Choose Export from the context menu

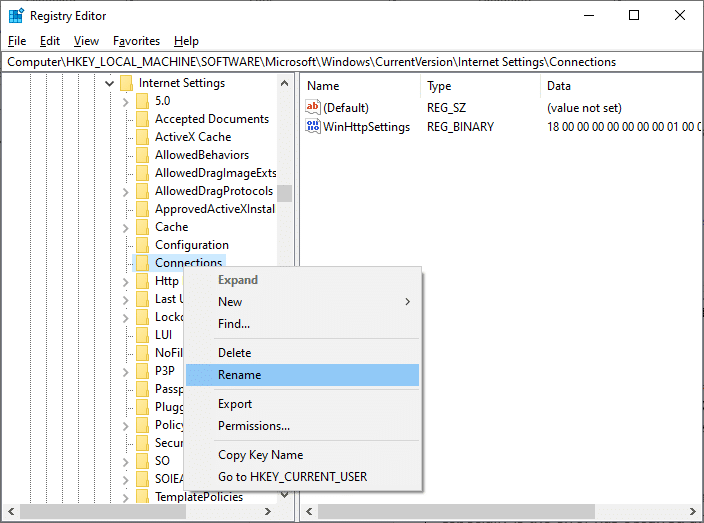coord(303,404)
